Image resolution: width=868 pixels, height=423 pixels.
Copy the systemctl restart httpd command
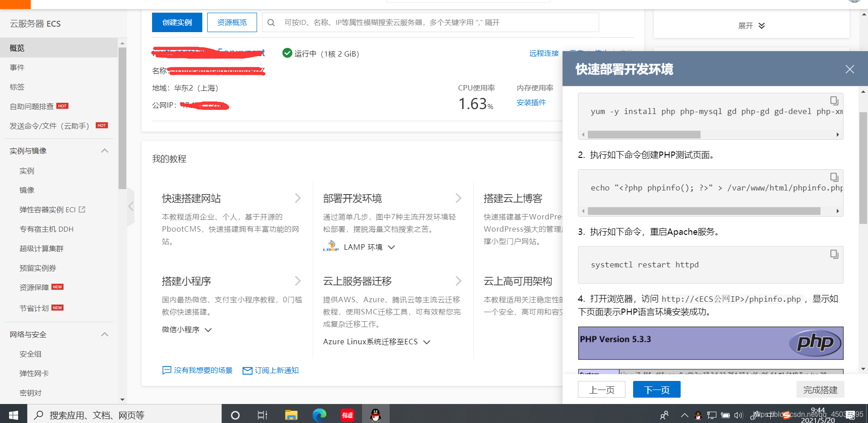pyautogui.click(x=834, y=254)
